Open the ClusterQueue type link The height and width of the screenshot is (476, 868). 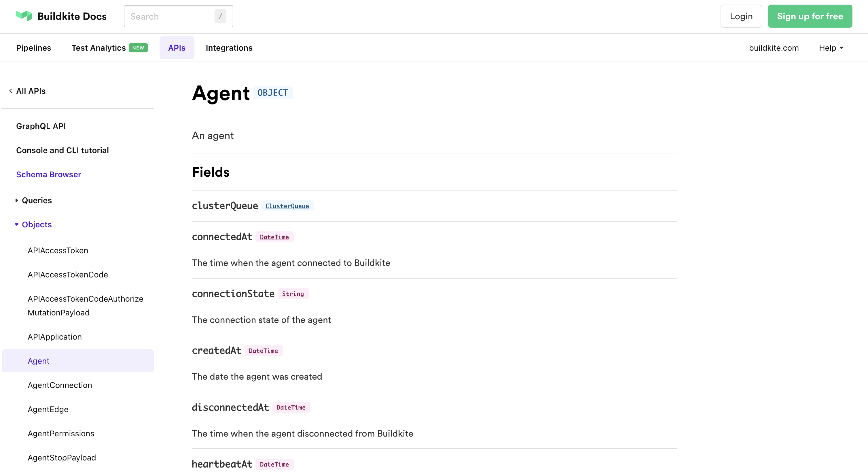point(287,206)
